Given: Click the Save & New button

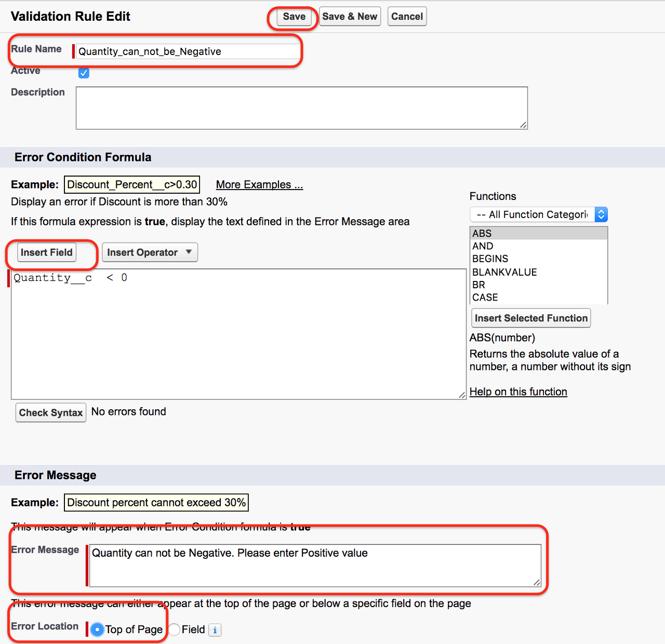Looking at the screenshot, I should point(350,17).
